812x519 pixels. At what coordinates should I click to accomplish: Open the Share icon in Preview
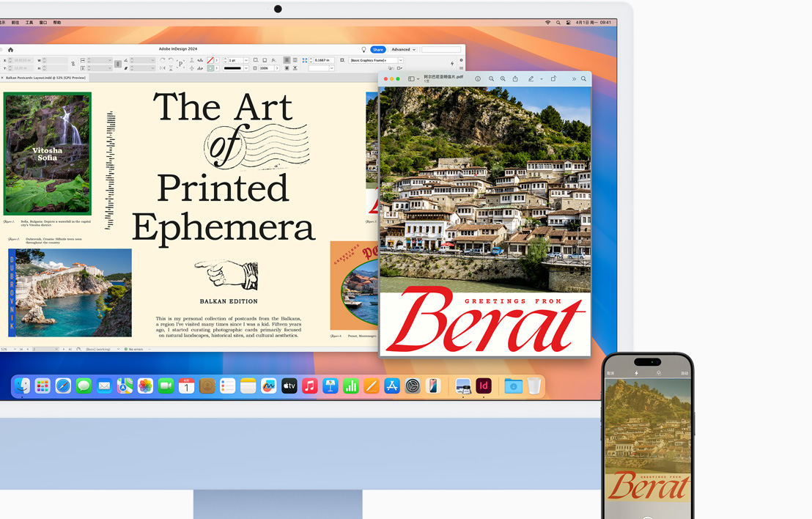point(515,79)
